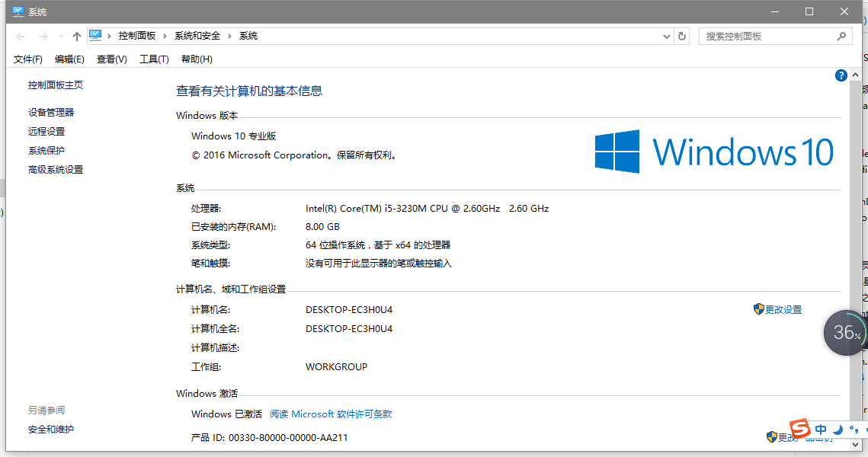868x457 pixels.
Task: Click the Sogou input method S logo
Action: click(800, 429)
